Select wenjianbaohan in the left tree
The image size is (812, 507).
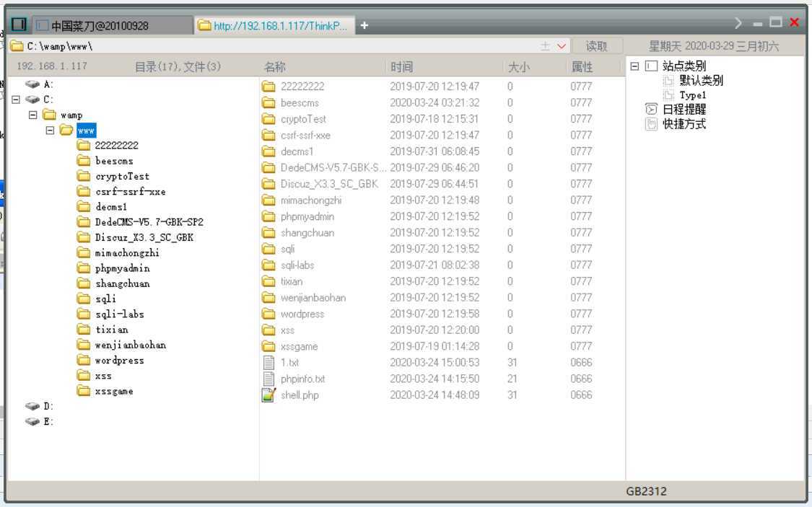(x=131, y=345)
